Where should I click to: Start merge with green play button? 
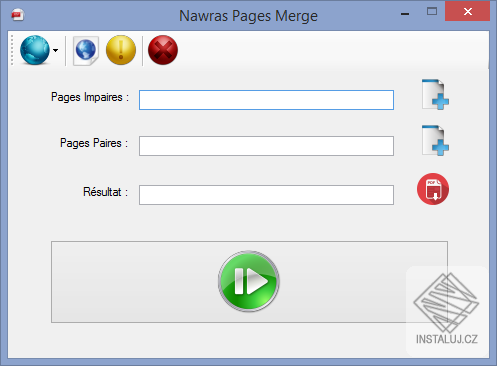249,281
